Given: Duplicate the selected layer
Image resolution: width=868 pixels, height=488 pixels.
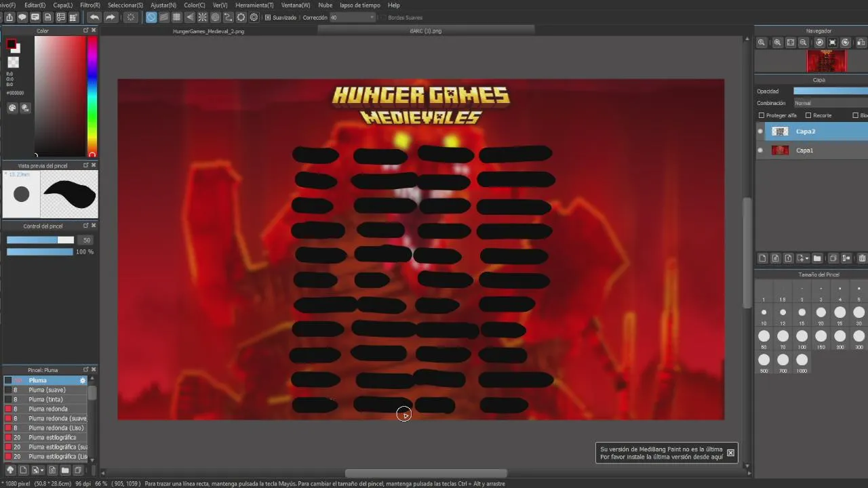Looking at the screenshot, I should pyautogui.click(x=833, y=258).
